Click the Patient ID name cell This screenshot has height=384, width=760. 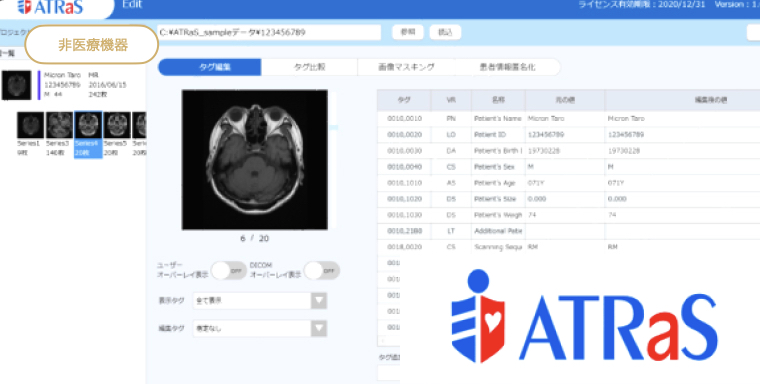coord(498,134)
